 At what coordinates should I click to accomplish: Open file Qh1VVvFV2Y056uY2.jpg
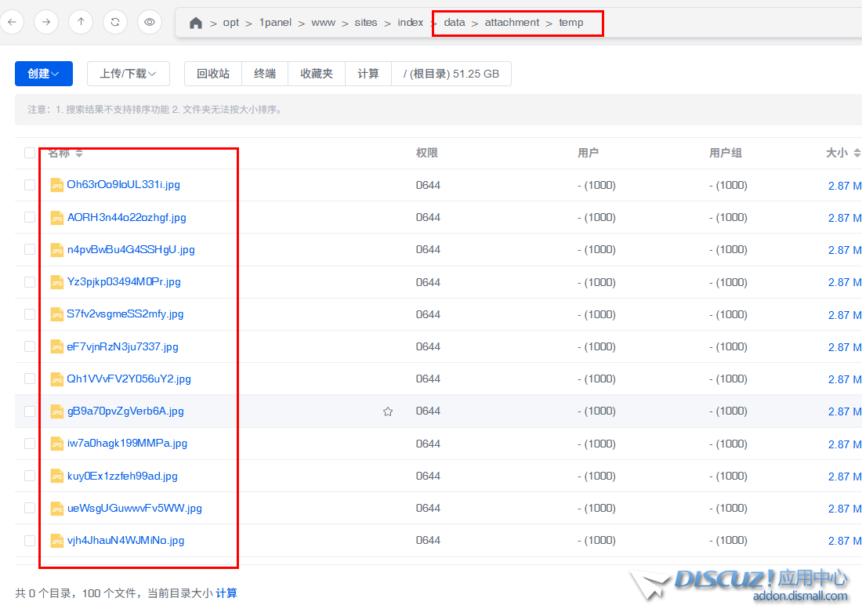coord(129,379)
